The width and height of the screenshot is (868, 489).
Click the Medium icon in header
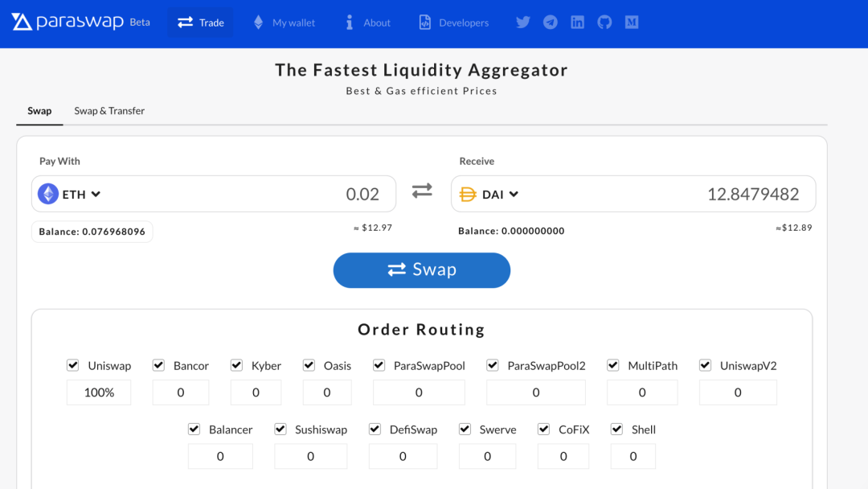coord(632,23)
